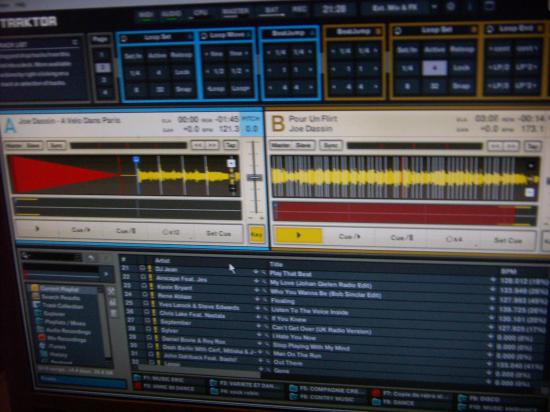Click Deck A stripe overview
This screenshot has width=550, height=412.
(128, 209)
